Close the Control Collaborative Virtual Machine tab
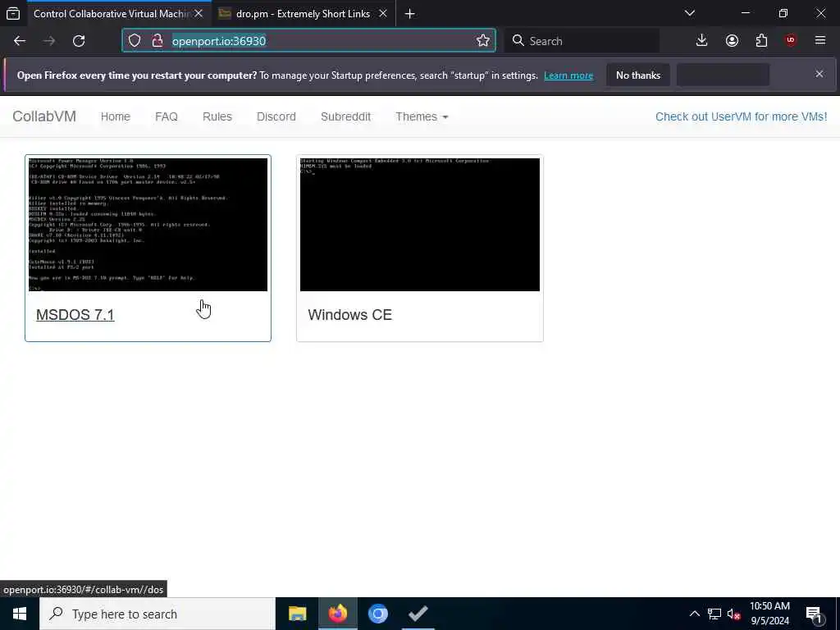Viewport: 840px width, 630px height. [x=199, y=13]
